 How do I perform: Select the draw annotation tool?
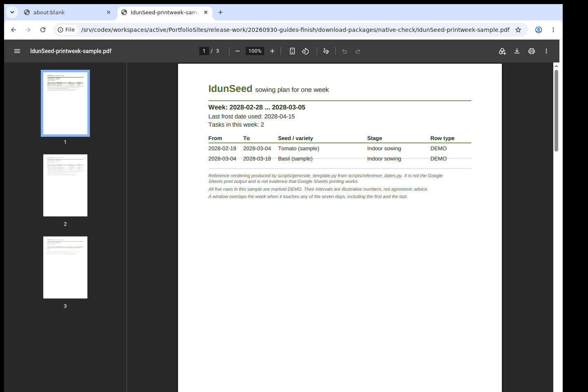(326, 51)
